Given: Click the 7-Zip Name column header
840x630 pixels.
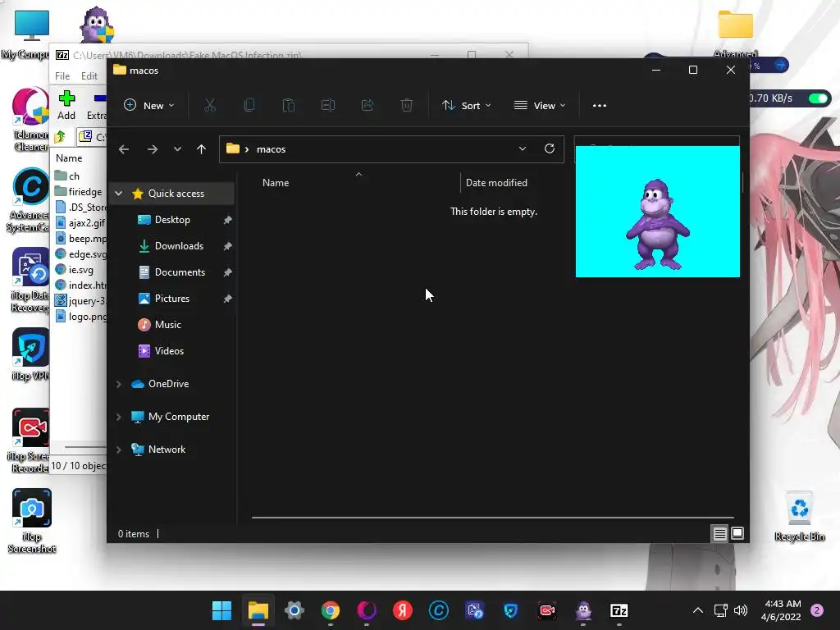Looking at the screenshot, I should click(x=69, y=158).
